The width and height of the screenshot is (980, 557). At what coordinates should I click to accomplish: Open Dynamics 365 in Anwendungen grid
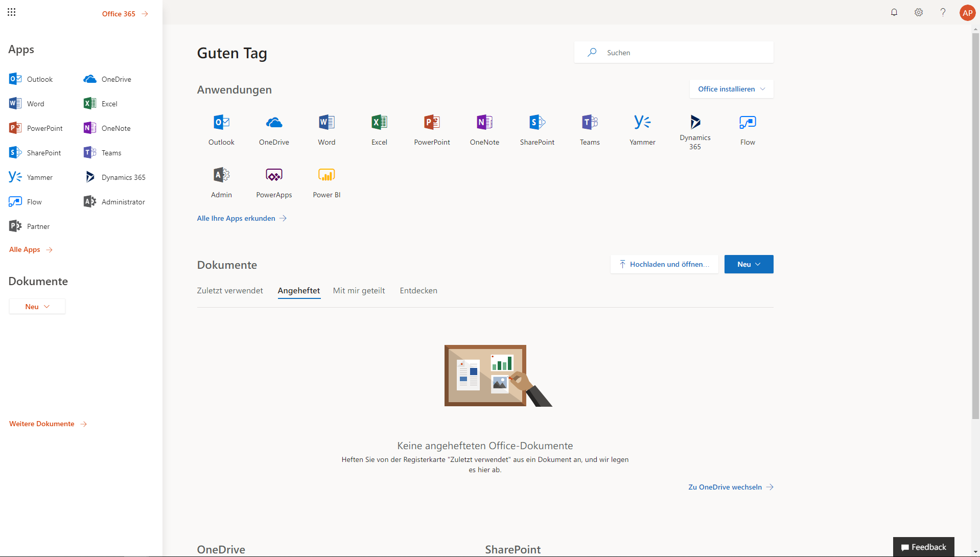pyautogui.click(x=695, y=132)
